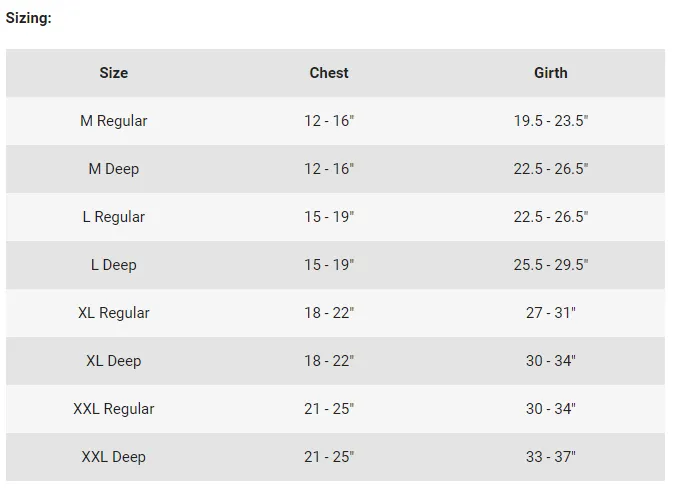
Task: Select the XXL Regular size cell
Action: pyautogui.click(x=113, y=409)
